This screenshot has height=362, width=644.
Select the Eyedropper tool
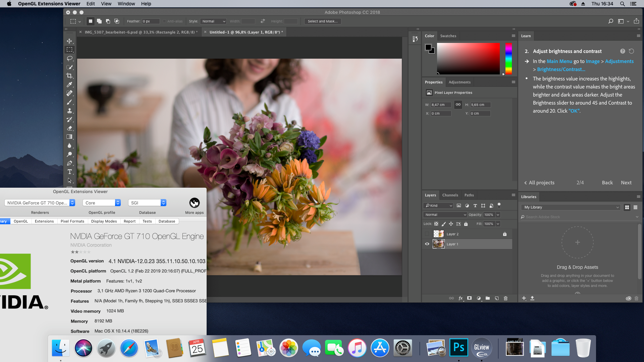tap(69, 84)
